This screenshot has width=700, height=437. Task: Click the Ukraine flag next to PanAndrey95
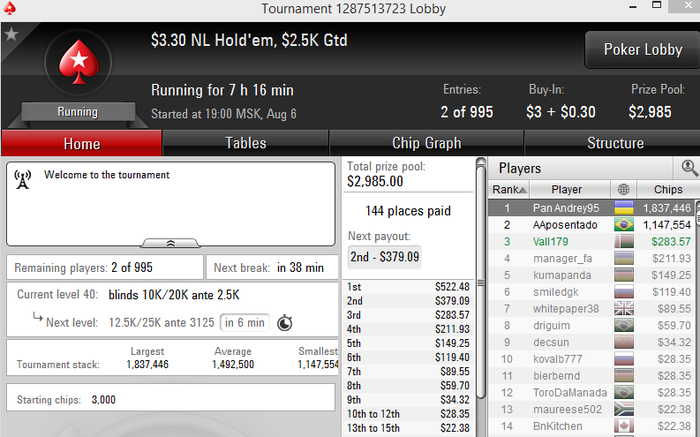[624, 208]
